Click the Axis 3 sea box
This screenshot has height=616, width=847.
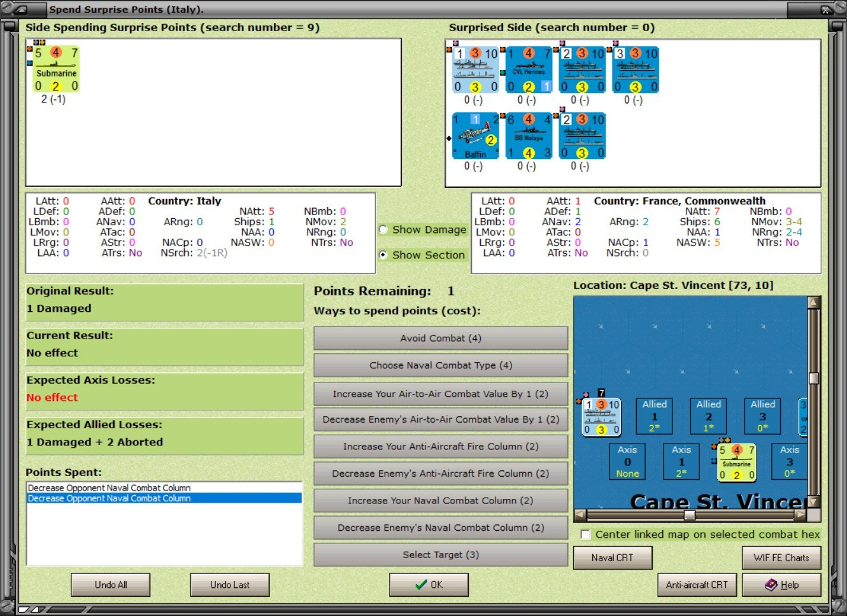789,461
